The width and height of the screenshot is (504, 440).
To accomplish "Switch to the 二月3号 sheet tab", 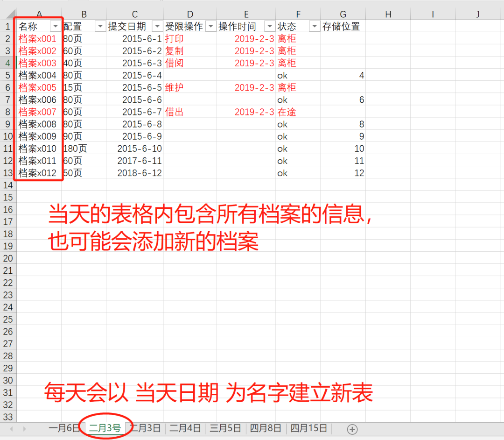I will [105, 428].
